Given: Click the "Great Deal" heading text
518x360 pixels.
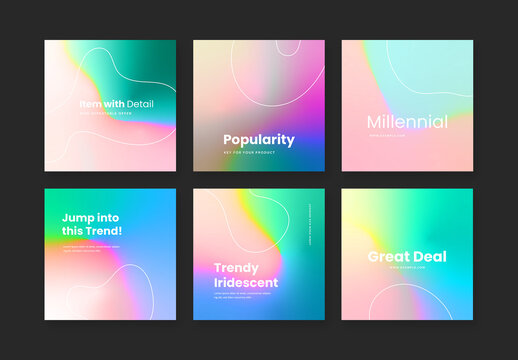Looking at the screenshot, I should pos(407,257).
